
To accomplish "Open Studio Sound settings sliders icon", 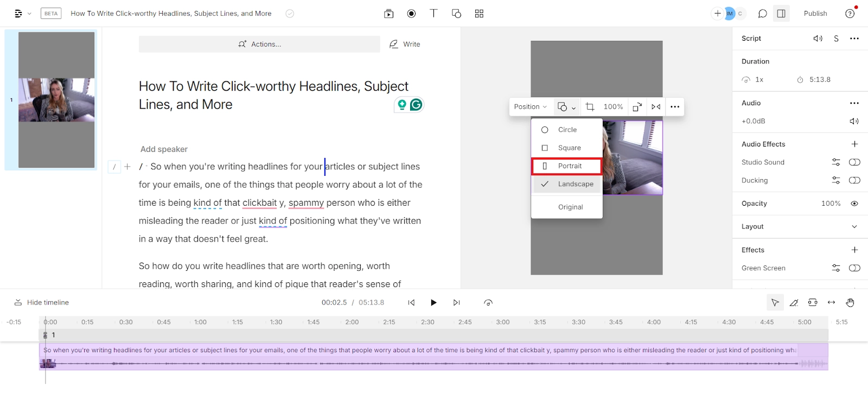I will (x=836, y=162).
